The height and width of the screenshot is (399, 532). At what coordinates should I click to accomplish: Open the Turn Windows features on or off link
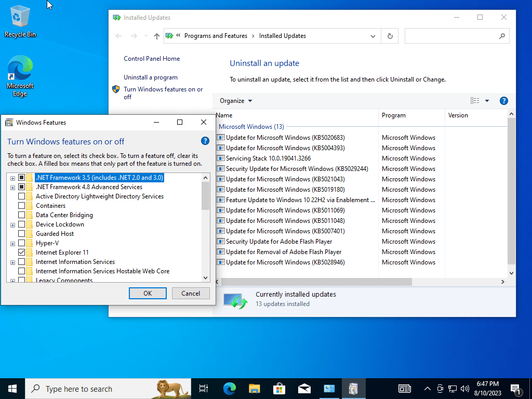tap(163, 93)
